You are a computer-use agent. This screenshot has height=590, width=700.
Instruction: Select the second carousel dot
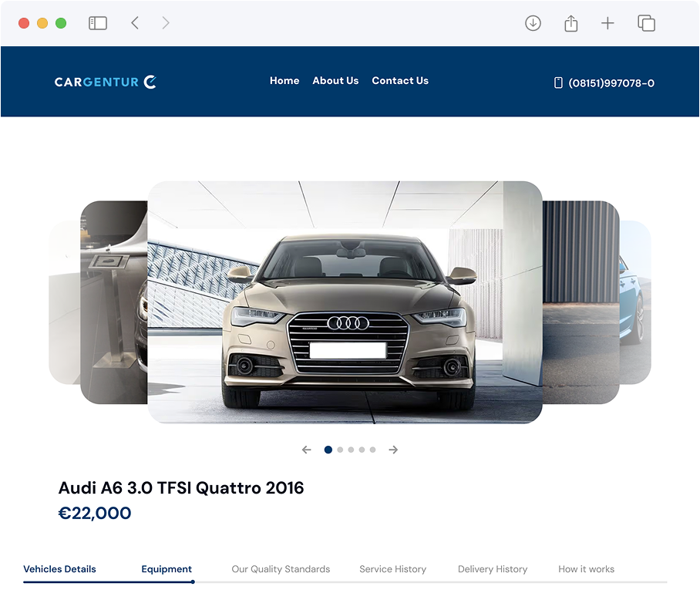pyautogui.click(x=340, y=450)
